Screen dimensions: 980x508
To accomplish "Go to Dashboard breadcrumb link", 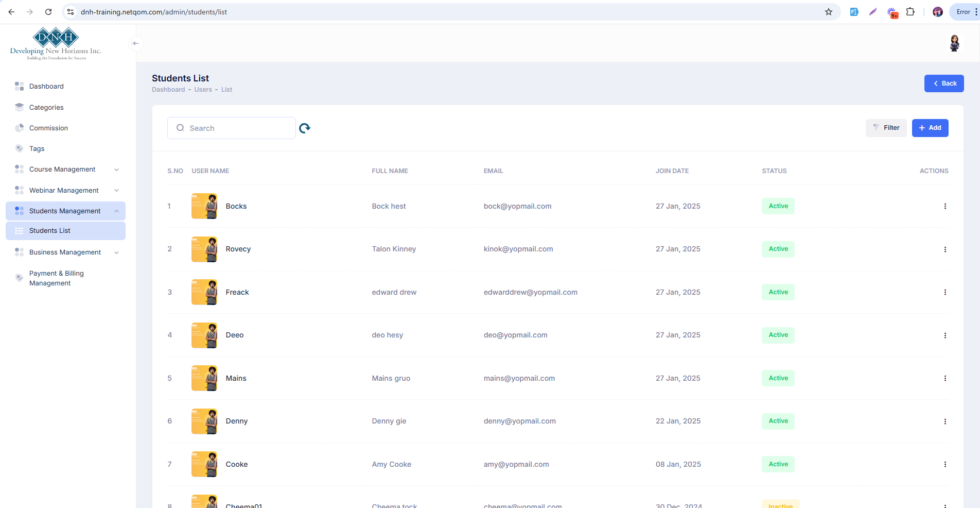I will coord(168,90).
